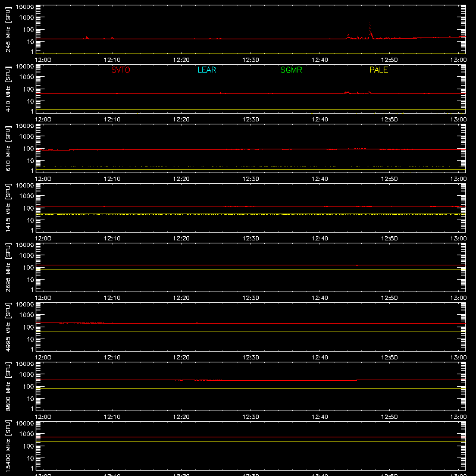Click 12:20 tick label under 4995 MHz panel
The width and height of the screenshot is (476, 476).
coord(181,358)
